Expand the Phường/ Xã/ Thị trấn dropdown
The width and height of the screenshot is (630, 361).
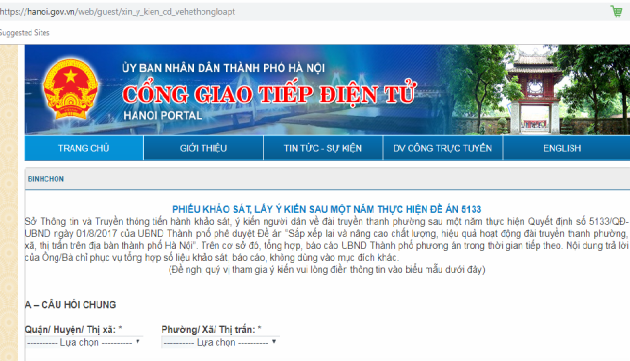coord(220,343)
